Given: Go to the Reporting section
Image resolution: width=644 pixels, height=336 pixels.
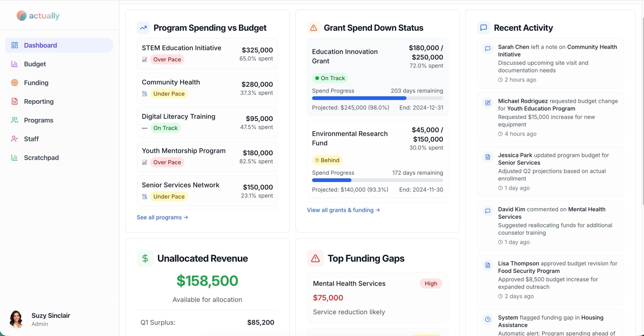Looking at the screenshot, I should tap(39, 101).
